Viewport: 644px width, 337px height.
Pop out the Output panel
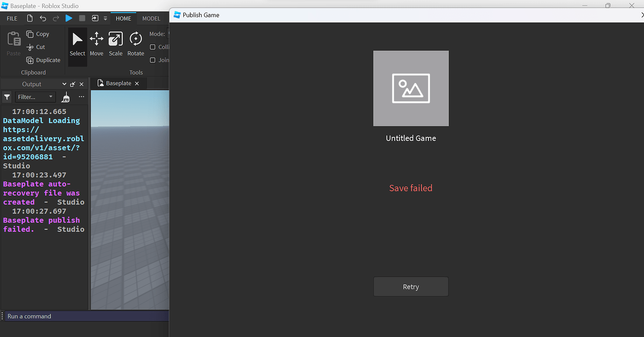click(72, 84)
